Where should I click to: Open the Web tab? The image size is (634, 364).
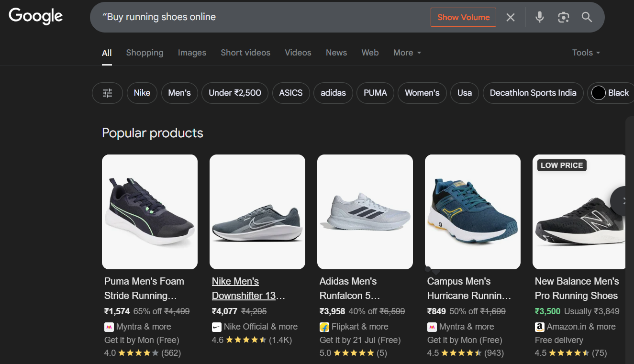[370, 53]
